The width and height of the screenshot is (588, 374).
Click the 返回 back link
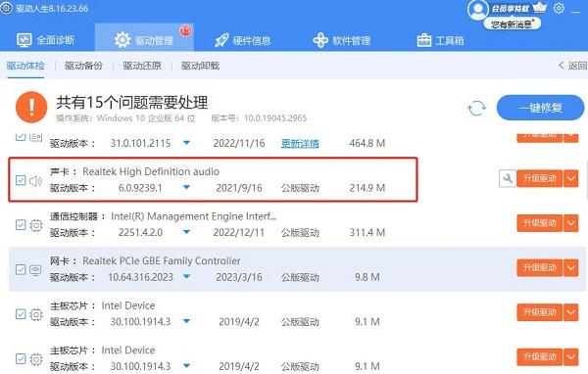tap(572, 66)
